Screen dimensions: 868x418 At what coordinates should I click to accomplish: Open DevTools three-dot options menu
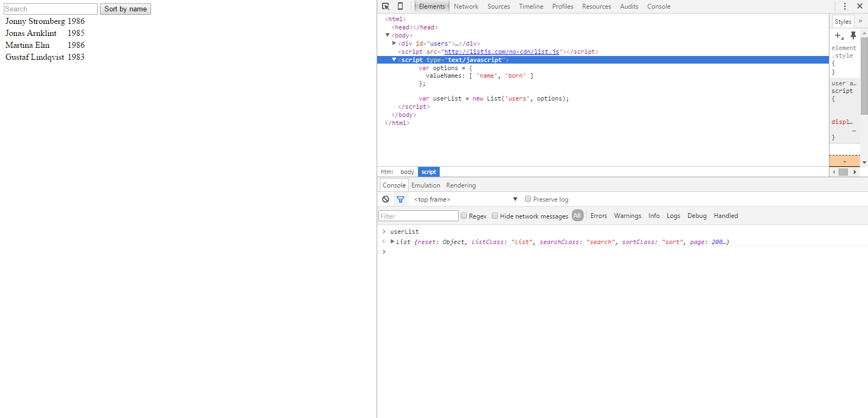click(x=845, y=7)
